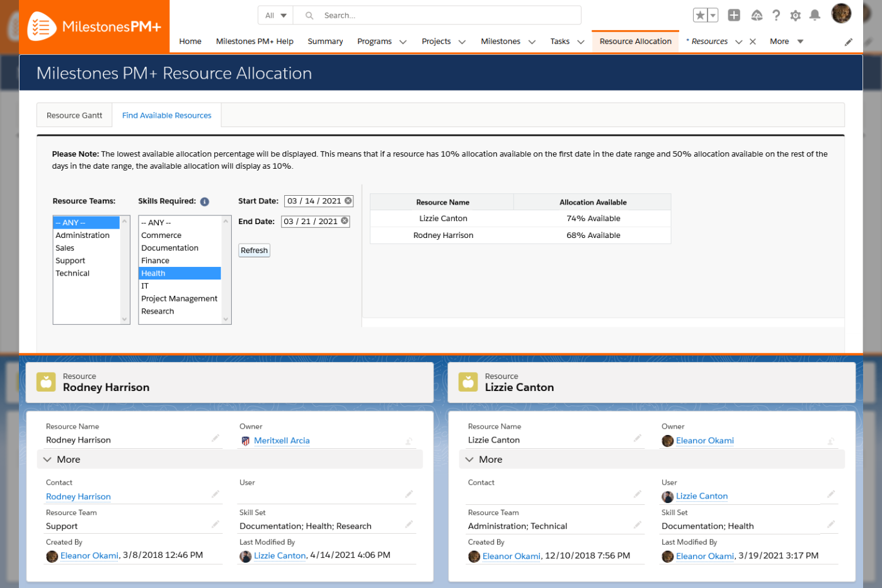Open the Milestones PM+ Help menu item
The image size is (882, 588).
255,41
